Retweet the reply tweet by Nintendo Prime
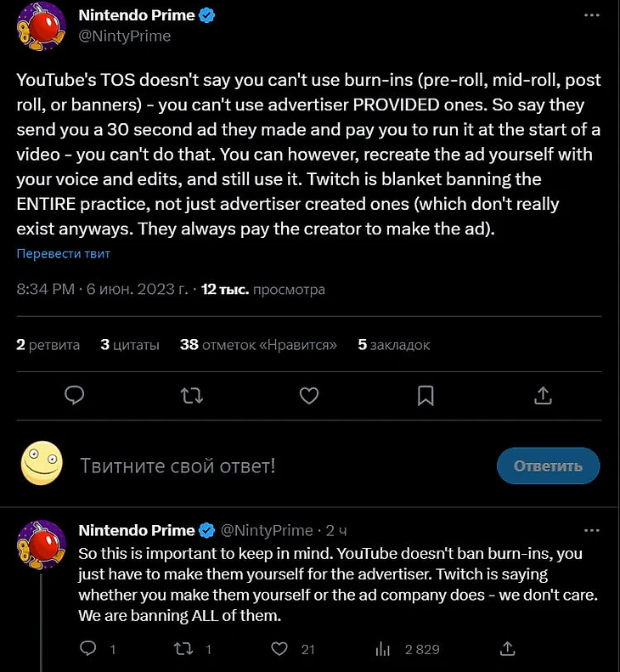The height and width of the screenshot is (672, 620). click(x=182, y=649)
